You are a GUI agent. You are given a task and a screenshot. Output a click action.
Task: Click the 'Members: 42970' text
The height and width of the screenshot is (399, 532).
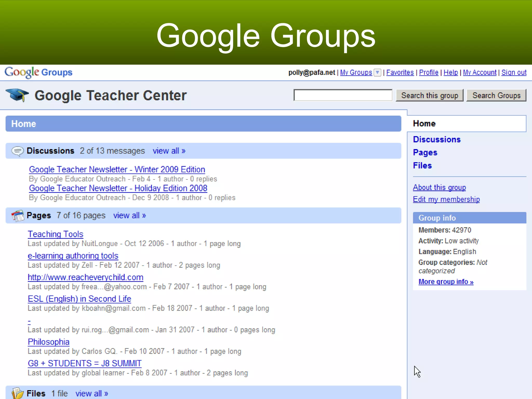click(x=445, y=230)
